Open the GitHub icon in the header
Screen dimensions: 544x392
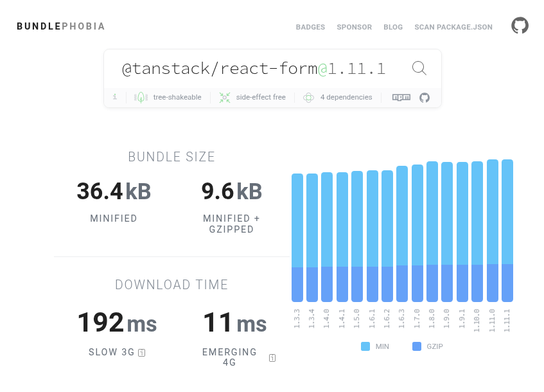(520, 26)
